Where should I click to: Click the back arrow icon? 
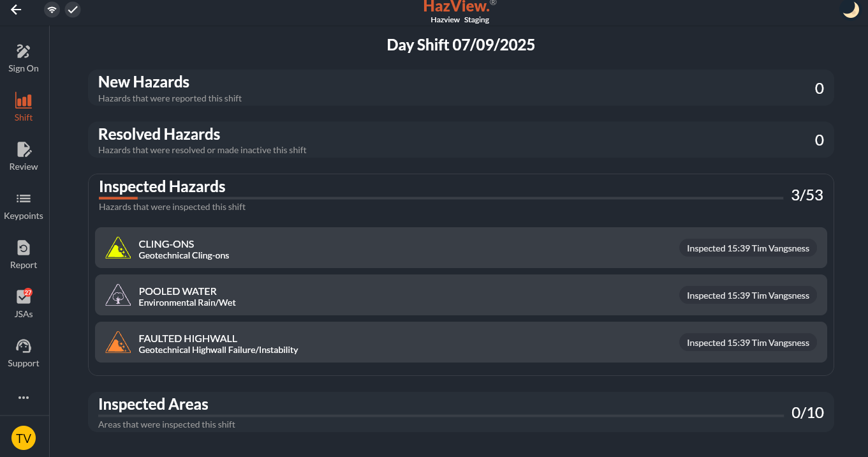tap(16, 10)
